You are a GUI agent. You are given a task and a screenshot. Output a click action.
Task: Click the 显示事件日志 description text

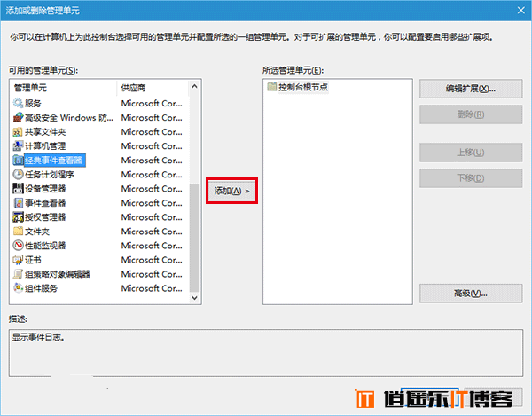tap(38, 337)
